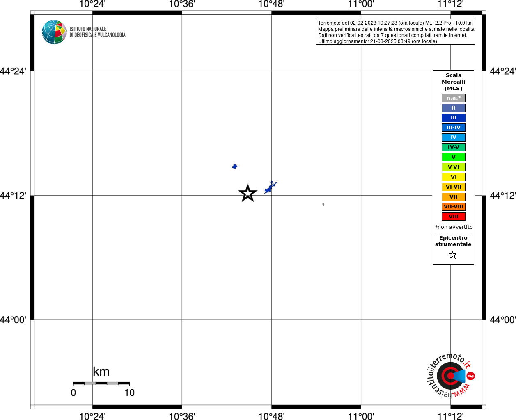Select the VII-VIII intensity legend swatch
The height and width of the screenshot is (420, 516).
(x=454, y=207)
